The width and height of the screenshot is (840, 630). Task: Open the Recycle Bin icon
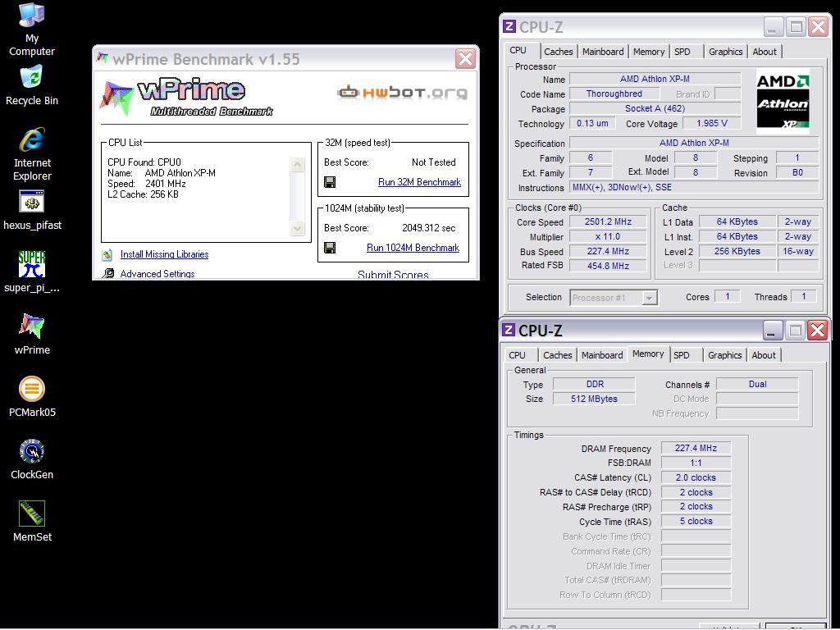[32, 85]
